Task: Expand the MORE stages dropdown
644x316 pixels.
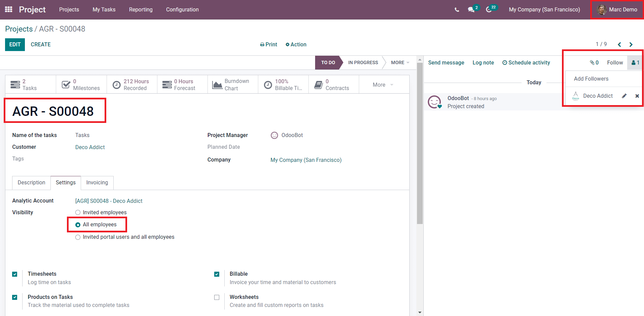Action: [400, 62]
